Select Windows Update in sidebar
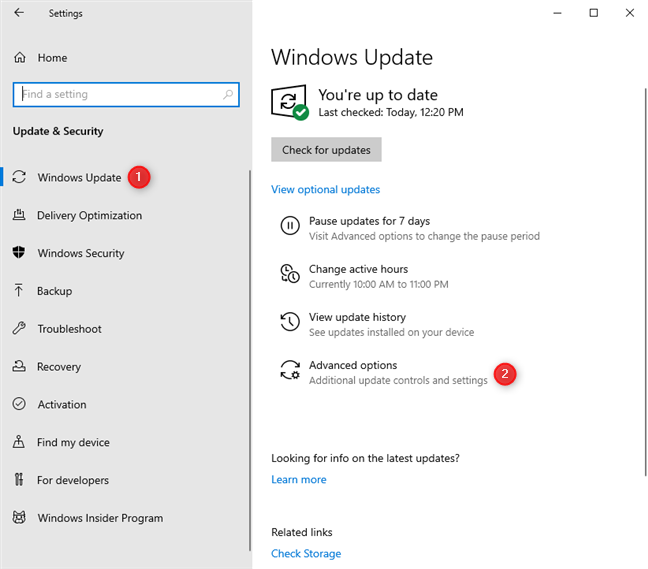The width and height of the screenshot is (648, 569). coord(79,177)
